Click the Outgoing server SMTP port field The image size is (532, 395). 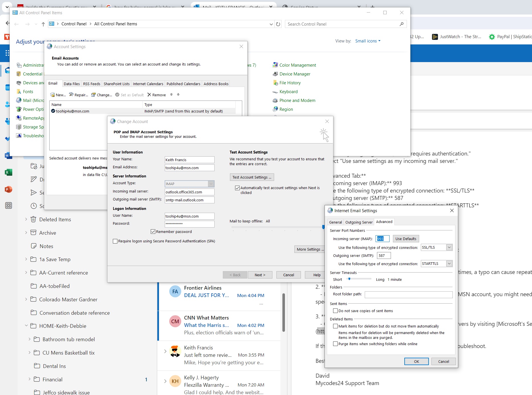pyautogui.click(x=384, y=256)
